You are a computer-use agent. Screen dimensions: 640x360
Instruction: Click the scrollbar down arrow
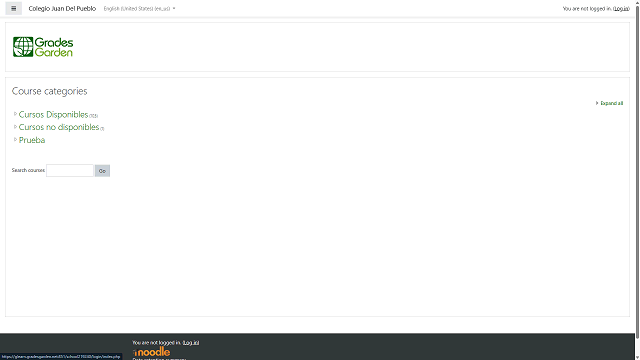point(637,357)
